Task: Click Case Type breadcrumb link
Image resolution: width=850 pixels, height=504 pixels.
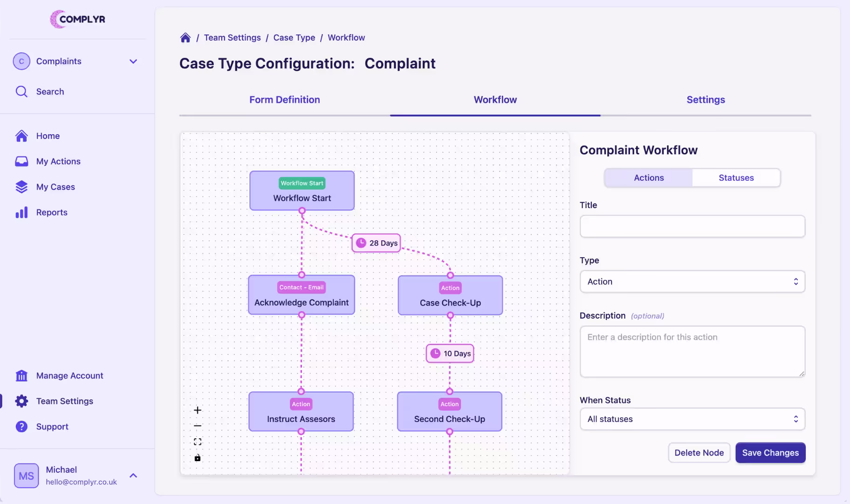Action: click(x=294, y=38)
